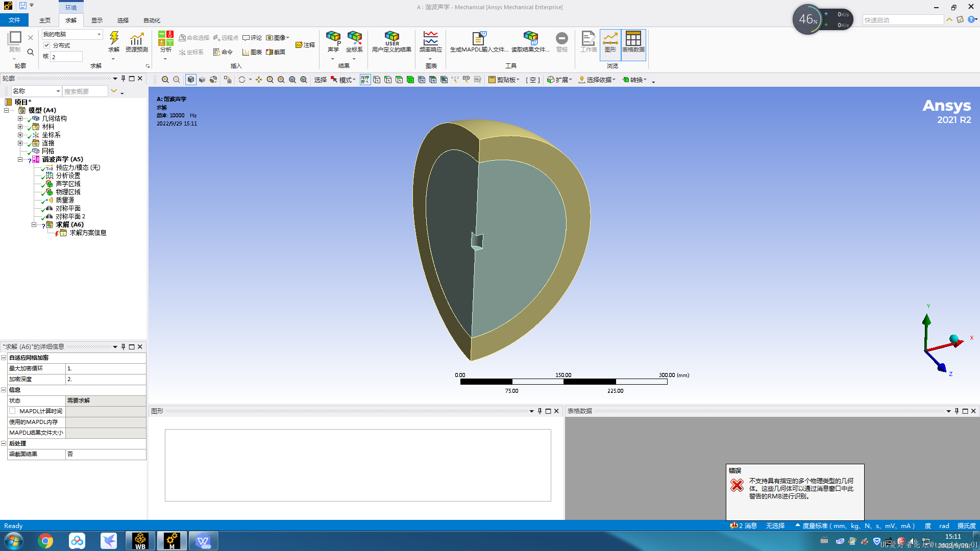Collapse the 谐波声学 (A5) tree node
The image size is (980, 551).
[x=20, y=159]
